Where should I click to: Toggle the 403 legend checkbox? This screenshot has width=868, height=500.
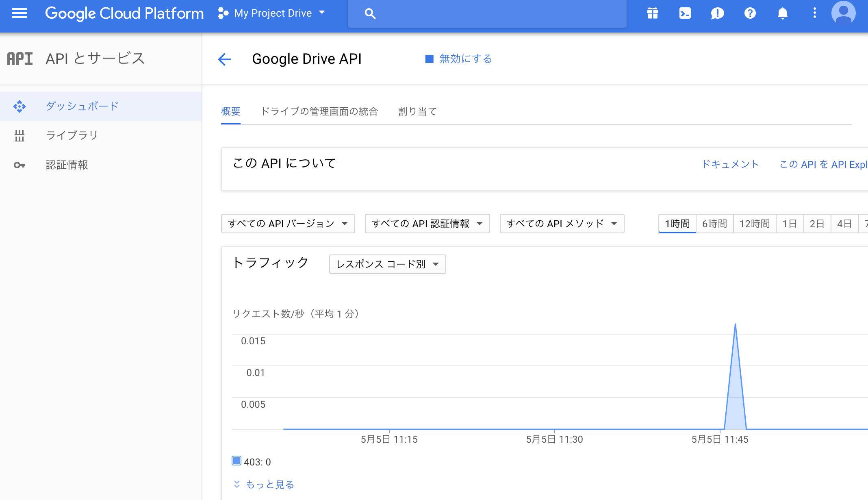[236, 461]
